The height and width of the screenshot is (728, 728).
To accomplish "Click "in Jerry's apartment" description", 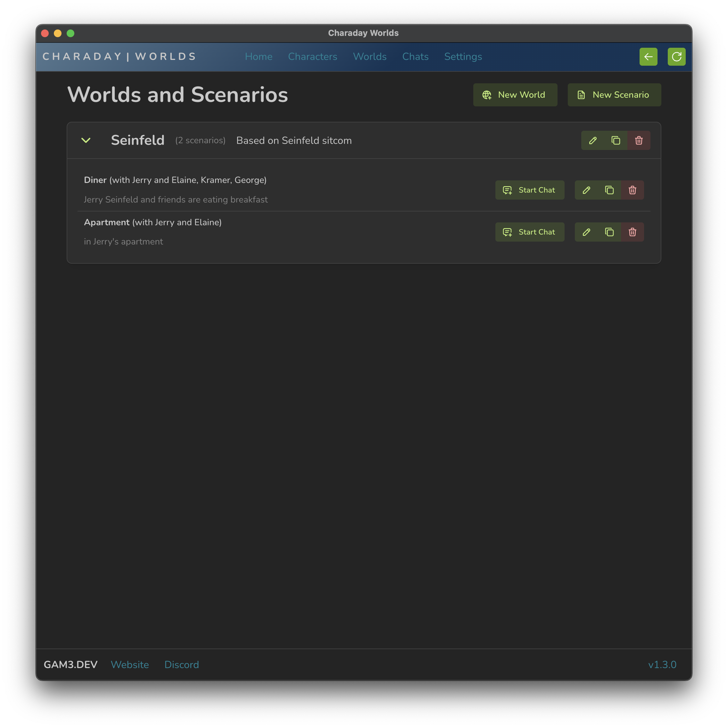I will [124, 242].
